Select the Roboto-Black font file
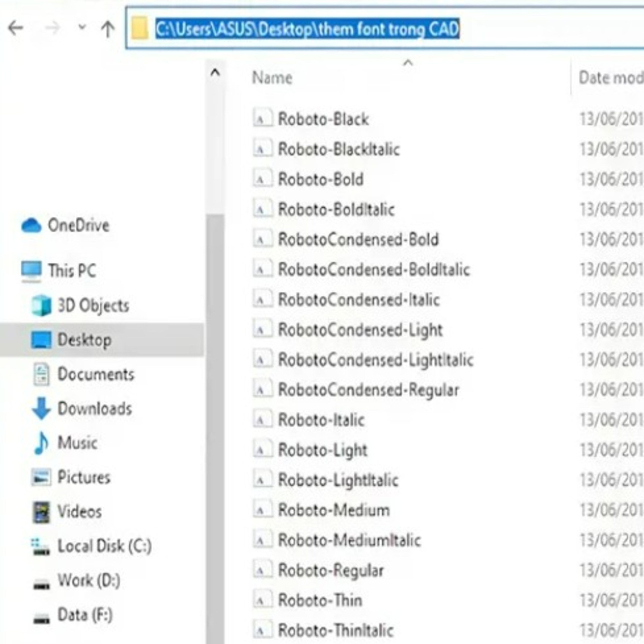The width and height of the screenshot is (644, 644). coord(323,119)
